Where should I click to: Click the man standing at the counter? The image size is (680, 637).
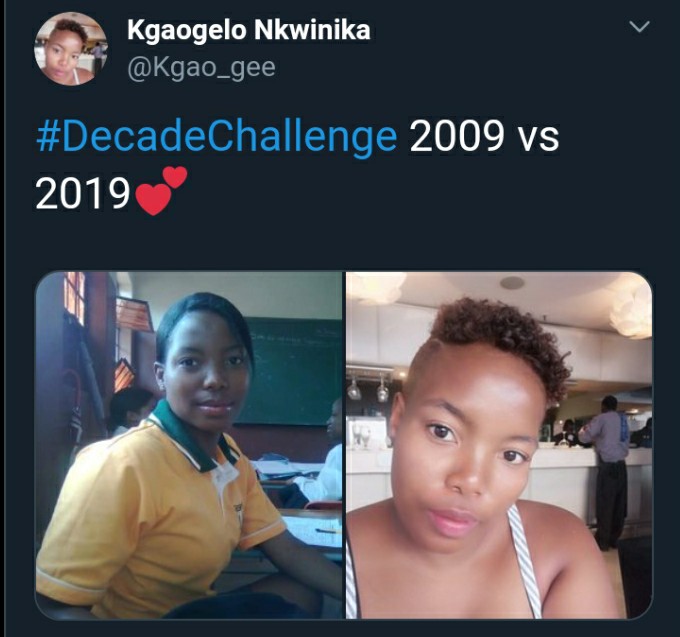607,473
